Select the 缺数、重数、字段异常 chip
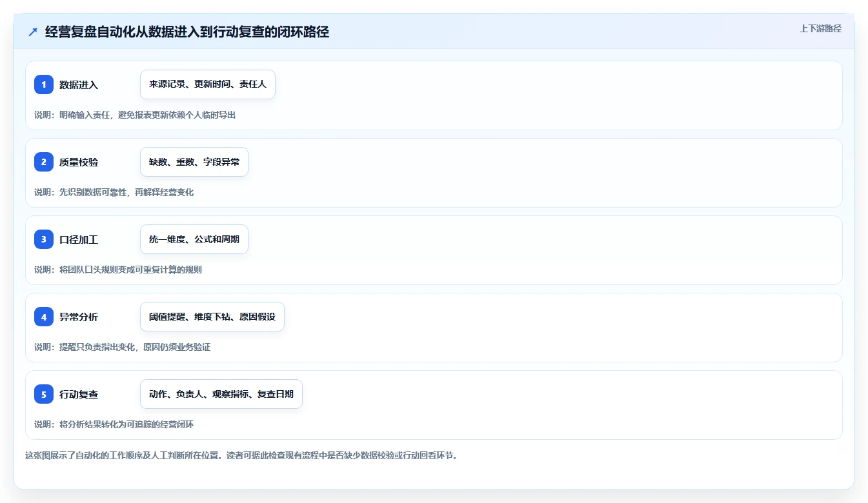868x503 pixels. point(194,162)
